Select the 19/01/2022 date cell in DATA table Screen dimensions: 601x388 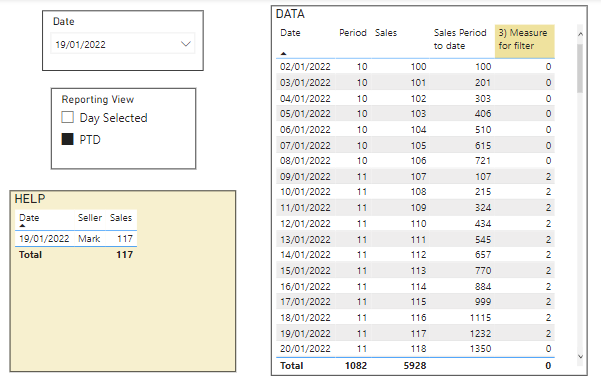click(305, 333)
